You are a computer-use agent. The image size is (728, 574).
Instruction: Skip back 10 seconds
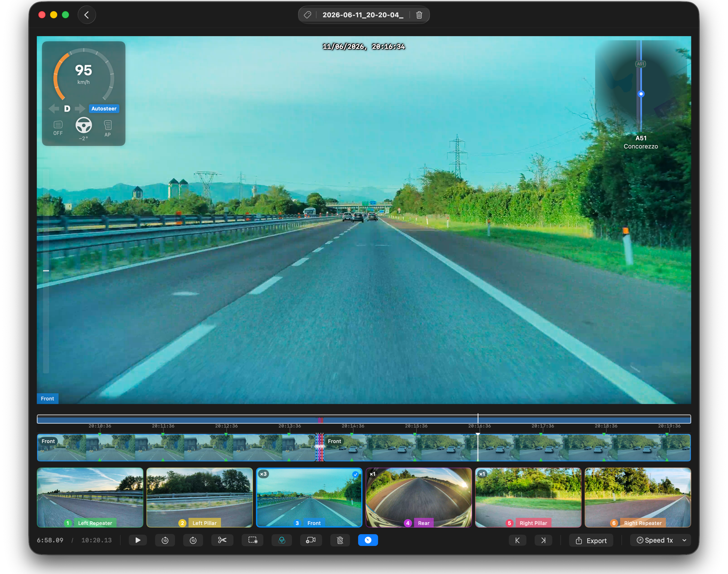click(x=165, y=540)
